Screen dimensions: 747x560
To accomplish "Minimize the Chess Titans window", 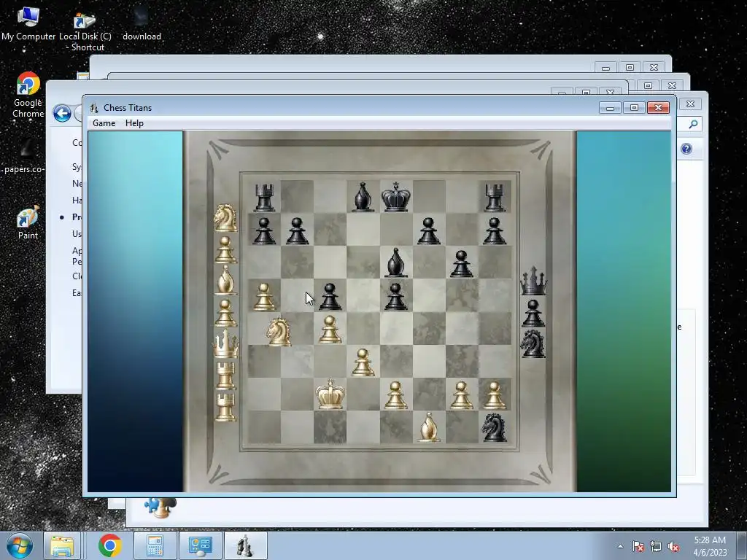I will (x=610, y=108).
